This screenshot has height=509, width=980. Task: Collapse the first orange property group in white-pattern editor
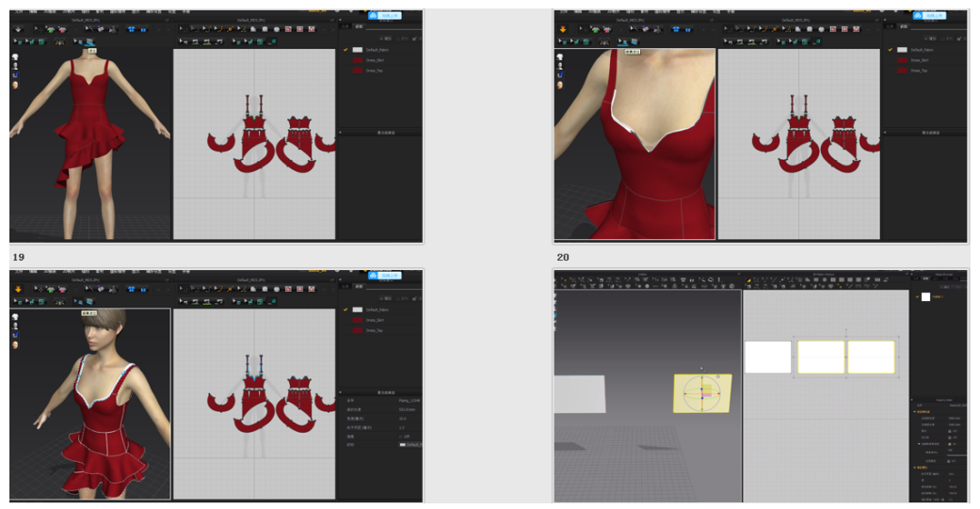(915, 411)
